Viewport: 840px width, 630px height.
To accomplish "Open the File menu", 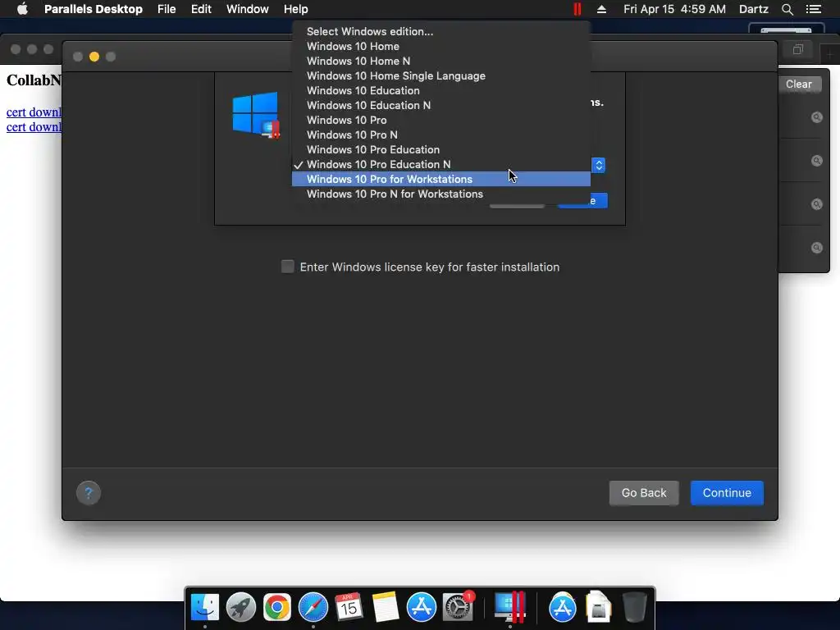I will (x=167, y=9).
